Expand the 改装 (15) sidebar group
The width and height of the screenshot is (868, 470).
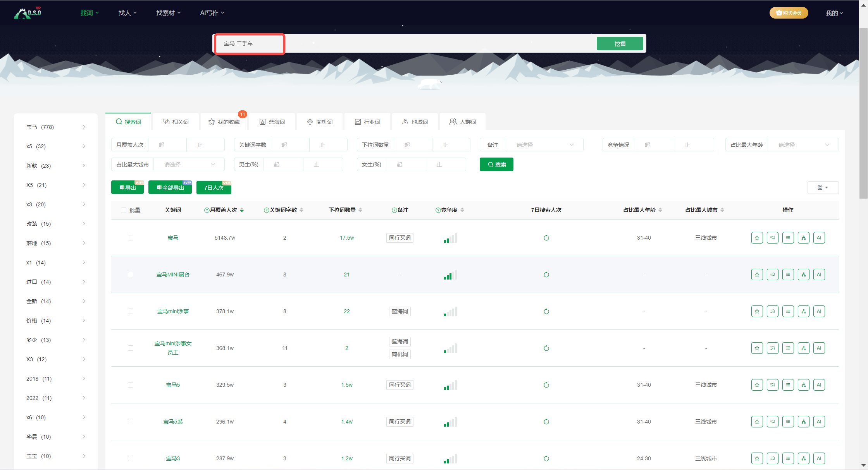(x=56, y=224)
